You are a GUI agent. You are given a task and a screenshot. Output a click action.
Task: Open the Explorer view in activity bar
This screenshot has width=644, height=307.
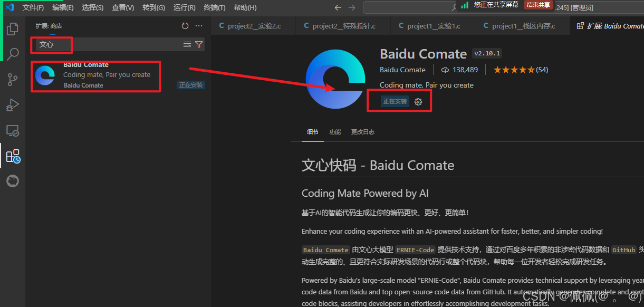pyautogui.click(x=12, y=28)
